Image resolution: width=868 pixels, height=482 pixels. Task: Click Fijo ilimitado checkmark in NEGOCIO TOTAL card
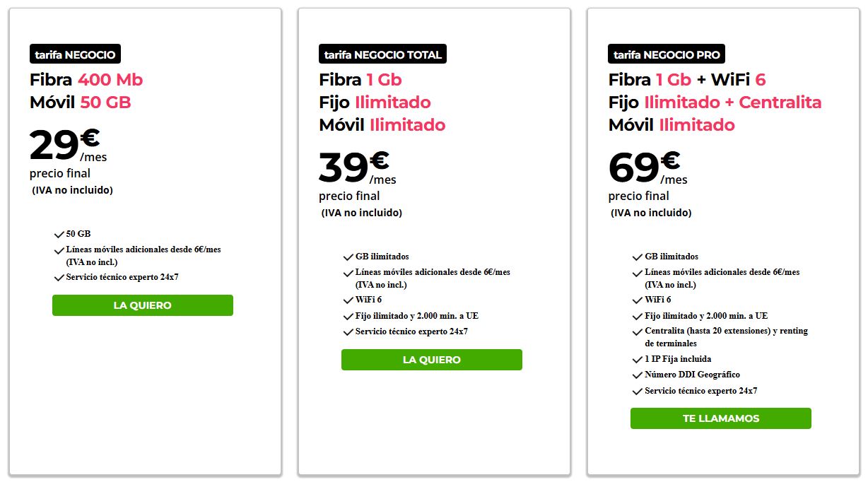[x=348, y=317]
